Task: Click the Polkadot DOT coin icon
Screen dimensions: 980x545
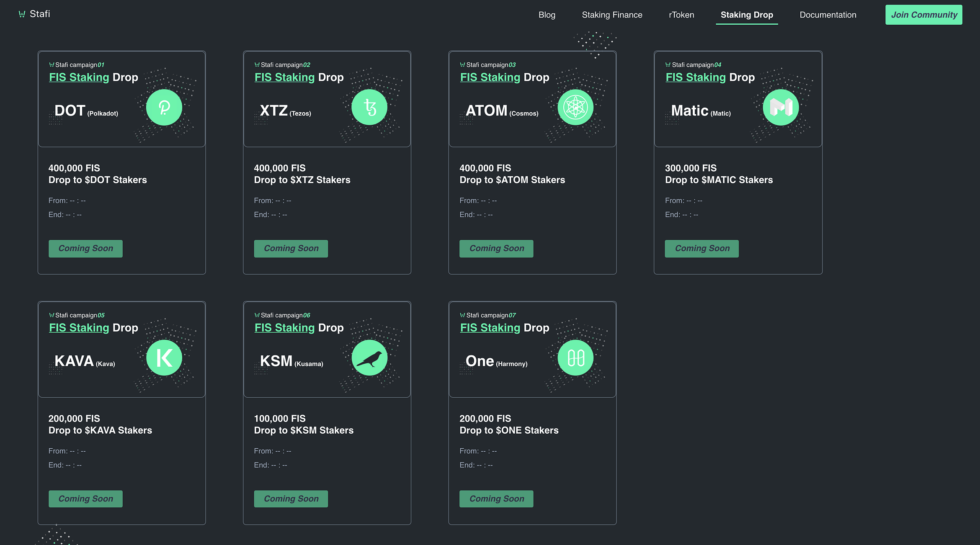Action: point(164,108)
